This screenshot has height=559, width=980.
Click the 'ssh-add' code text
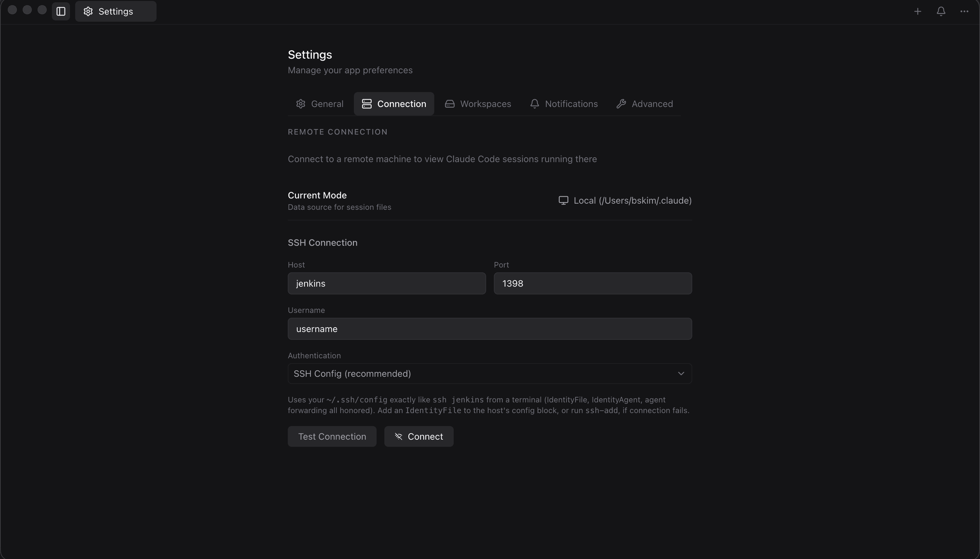601,410
